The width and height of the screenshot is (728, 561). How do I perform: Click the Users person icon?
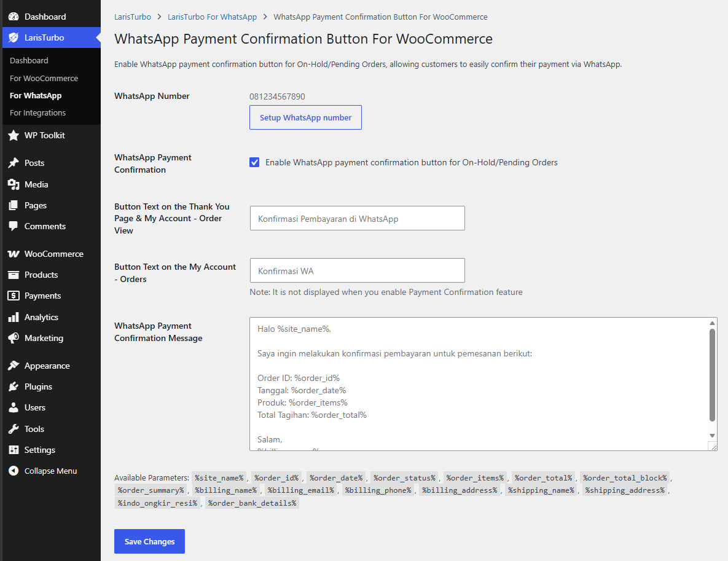click(x=14, y=408)
